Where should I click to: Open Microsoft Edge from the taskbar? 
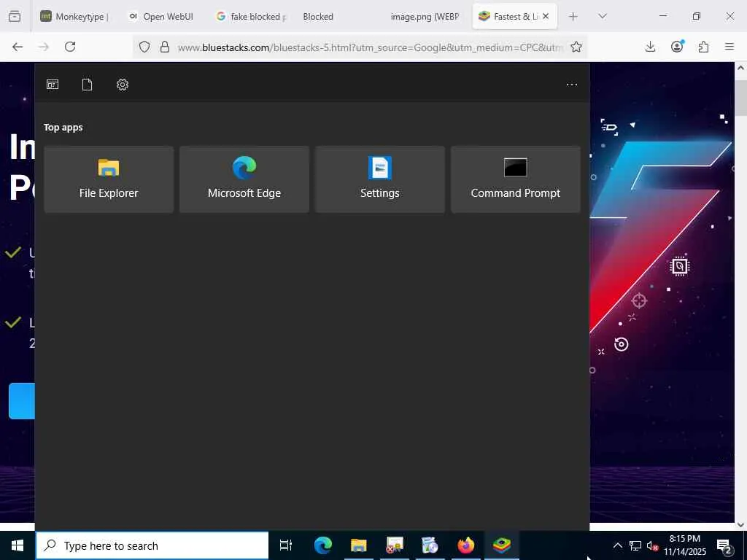point(322,545)
